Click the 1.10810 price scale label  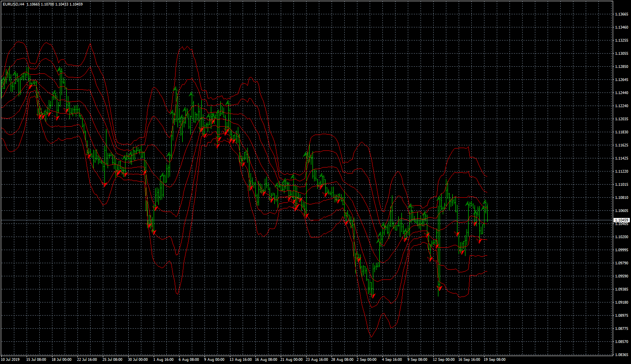621,198
